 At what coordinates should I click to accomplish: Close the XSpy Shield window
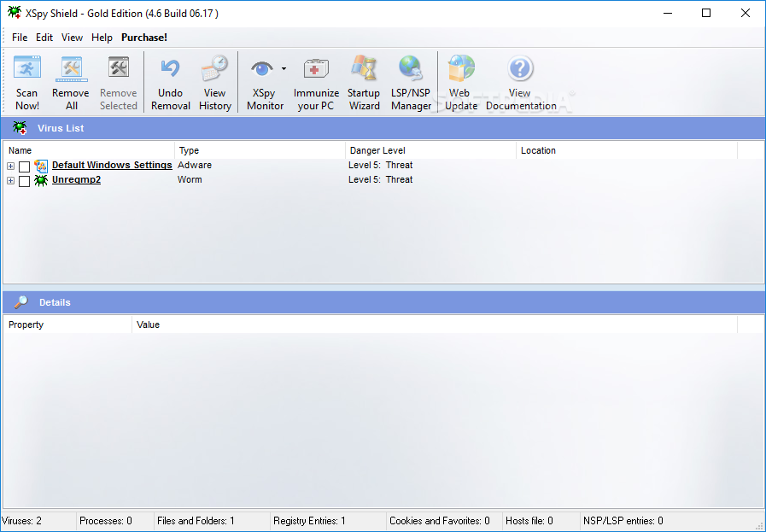(745, 13)
